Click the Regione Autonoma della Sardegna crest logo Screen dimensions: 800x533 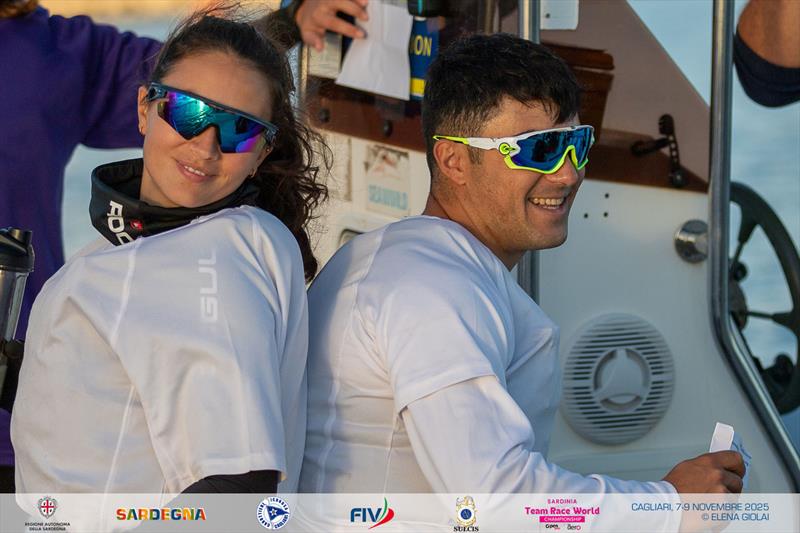[47, 514]
